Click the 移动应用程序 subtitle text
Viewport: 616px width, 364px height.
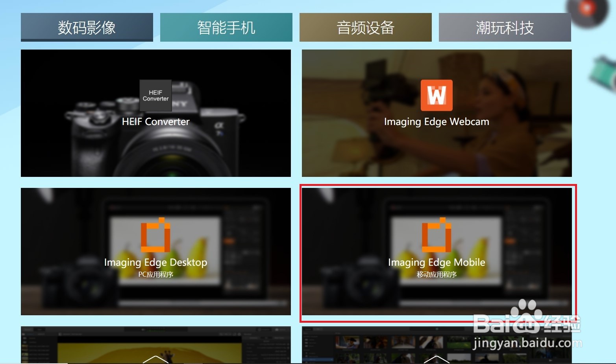(x=437, y=274)
